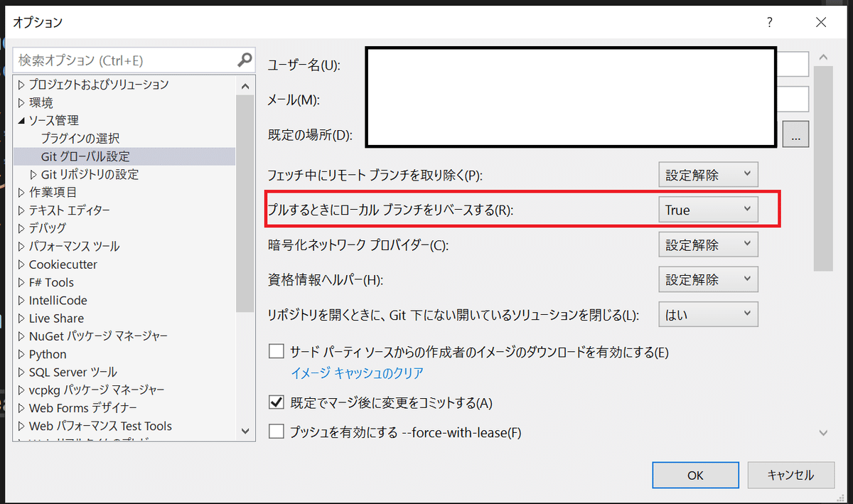853x504 pixels.
Task: Uncheck 既定でマージ後に変更をコミットする
Action: coord(277,402)
